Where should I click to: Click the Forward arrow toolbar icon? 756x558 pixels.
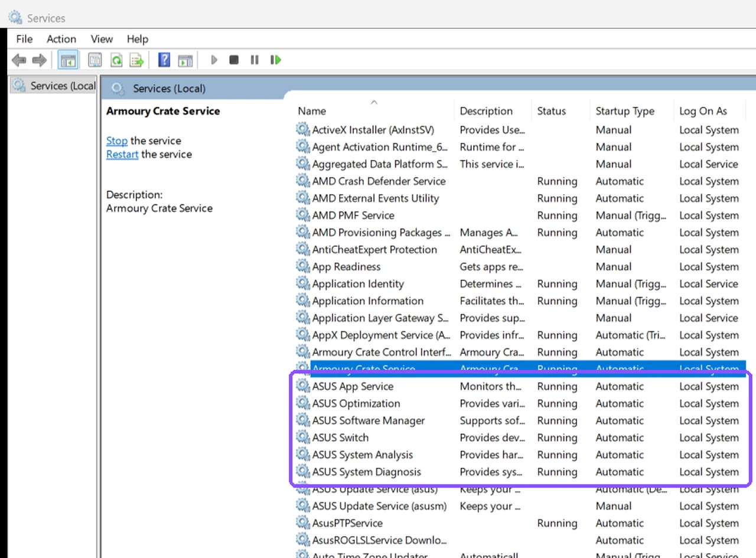click(39, 60)
